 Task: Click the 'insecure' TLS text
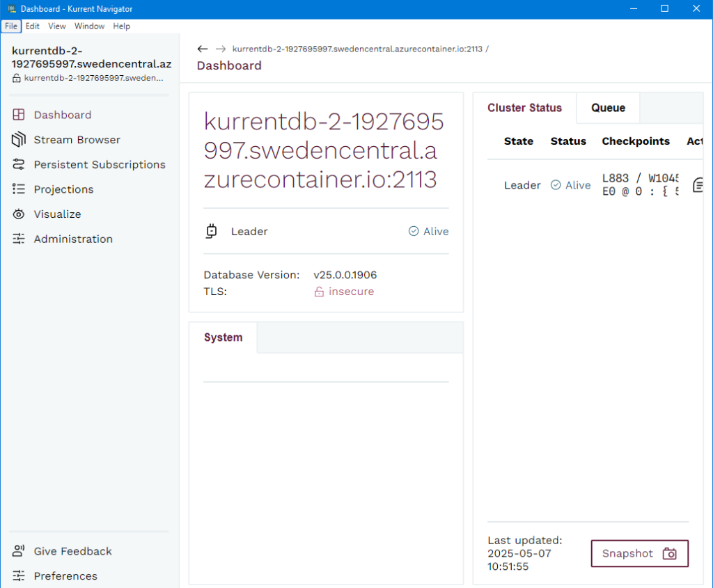pos(352,292)
